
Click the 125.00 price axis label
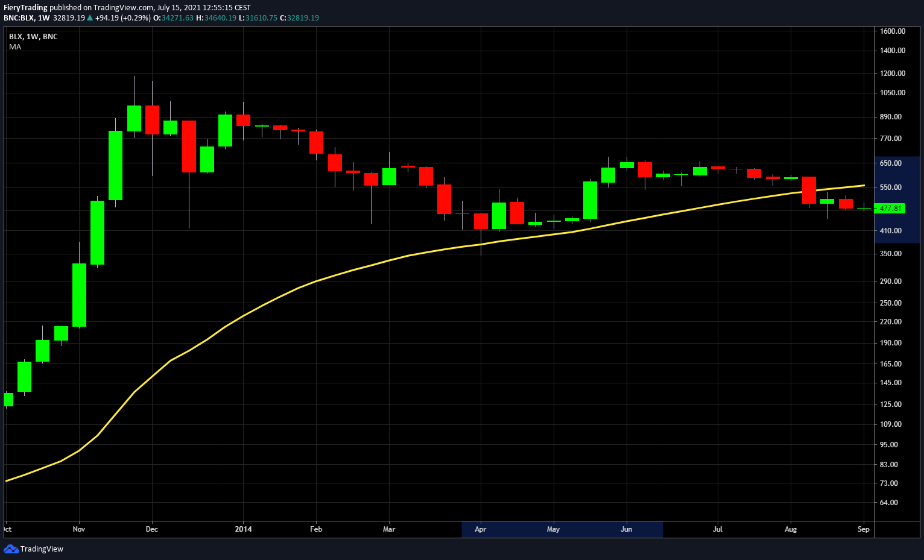pyautogui.click(x=891, y=404)
